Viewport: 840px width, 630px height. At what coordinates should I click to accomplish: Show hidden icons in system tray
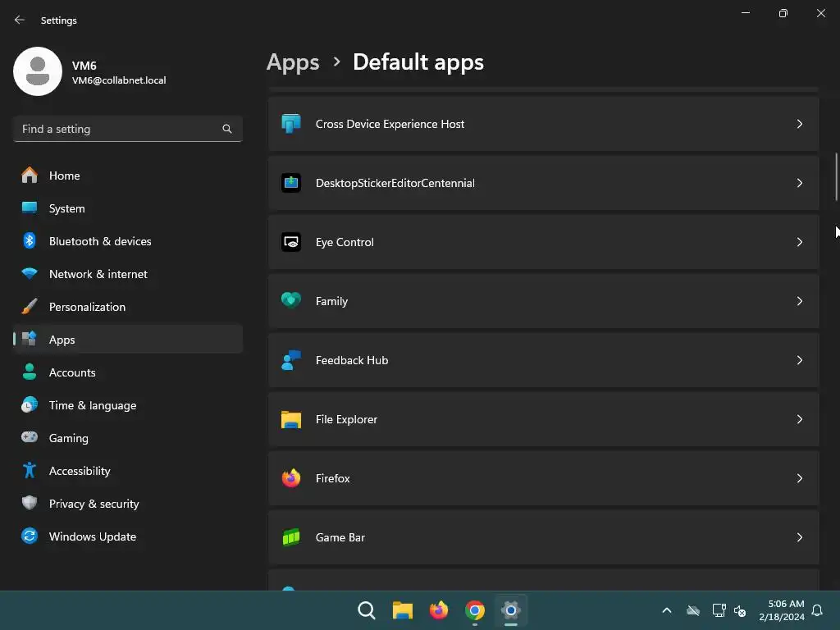667,610
